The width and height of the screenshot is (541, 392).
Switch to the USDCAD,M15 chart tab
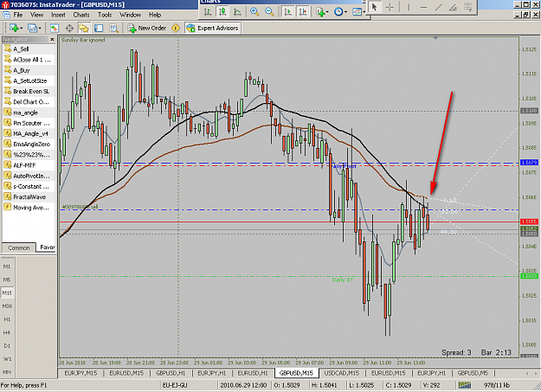click(342, 373)
